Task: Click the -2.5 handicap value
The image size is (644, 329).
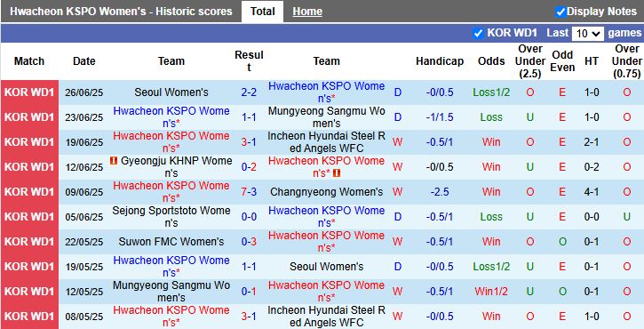Action: point(440,192)
